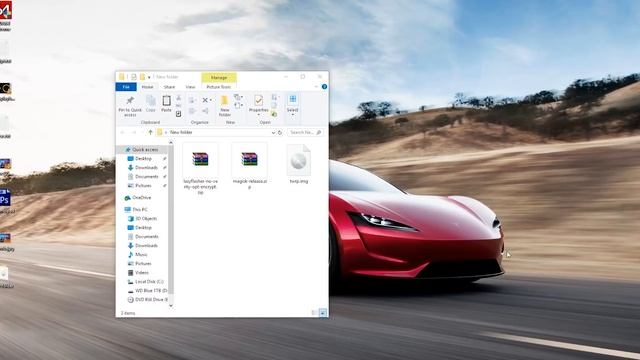Open 3D Objects under This PC
Screen dimensions: 640x360
point(145,218)
